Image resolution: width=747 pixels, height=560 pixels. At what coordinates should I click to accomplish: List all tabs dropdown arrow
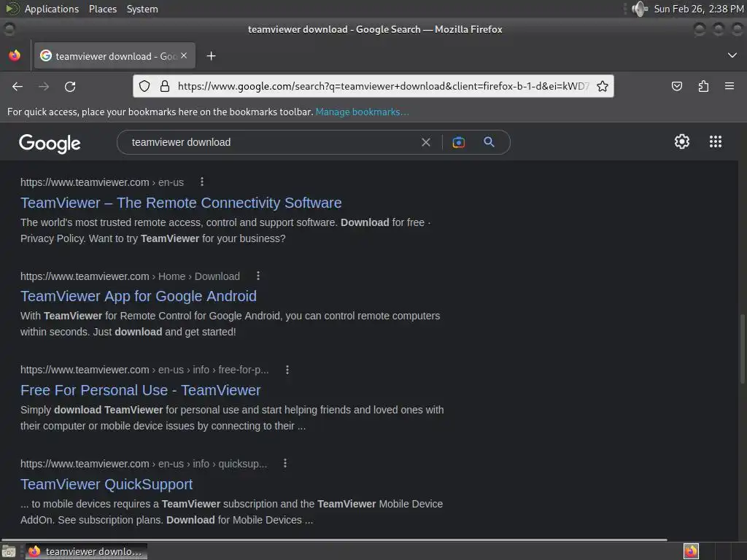[732, 55]
